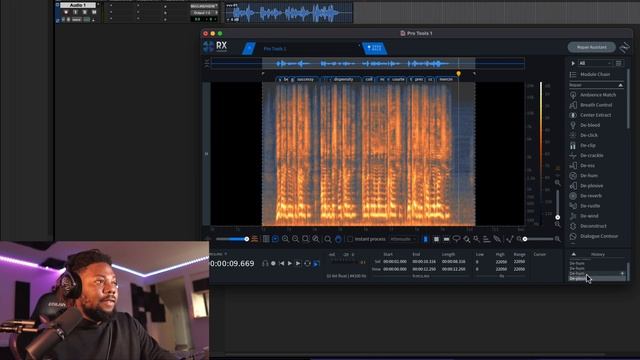Click the blue RX Connect tab
Image resolution: width=640 pixels, height=360 pixels.
(375, 48)
